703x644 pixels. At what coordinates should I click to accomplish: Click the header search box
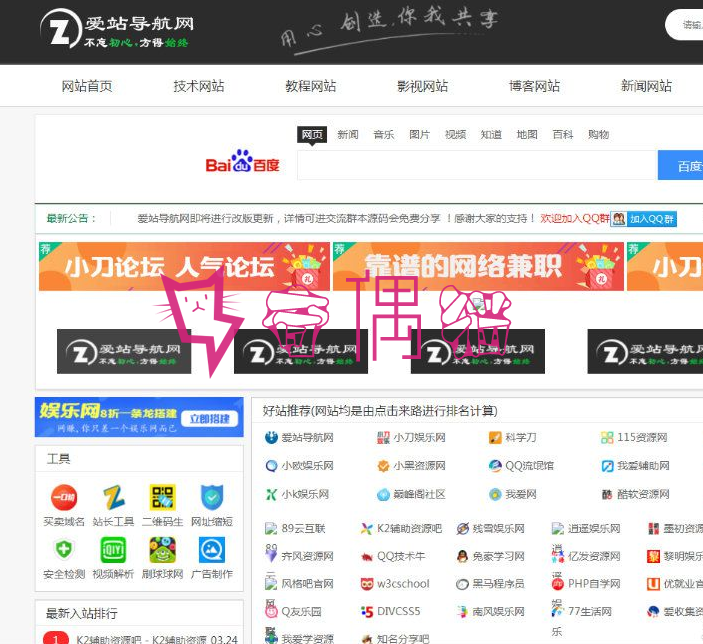point(684,25)
